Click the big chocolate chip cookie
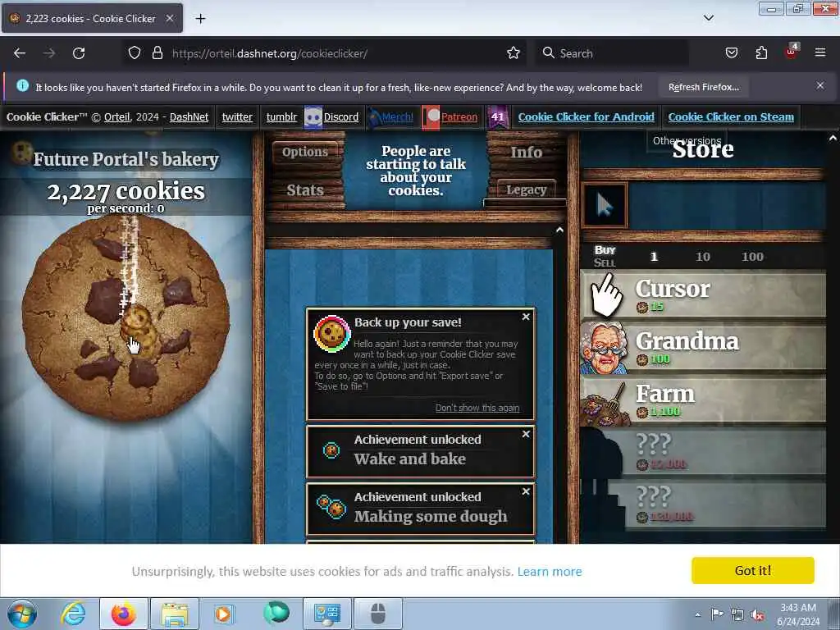The height and width of the screenshot is (630, 840). click(126, 319)
